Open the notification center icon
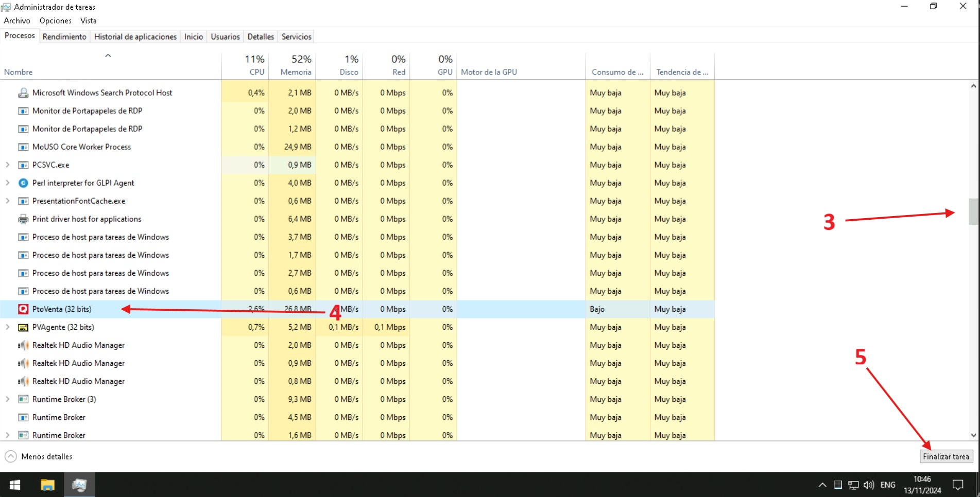The width and height of the screenshot is (980, 497). point(958,485)
